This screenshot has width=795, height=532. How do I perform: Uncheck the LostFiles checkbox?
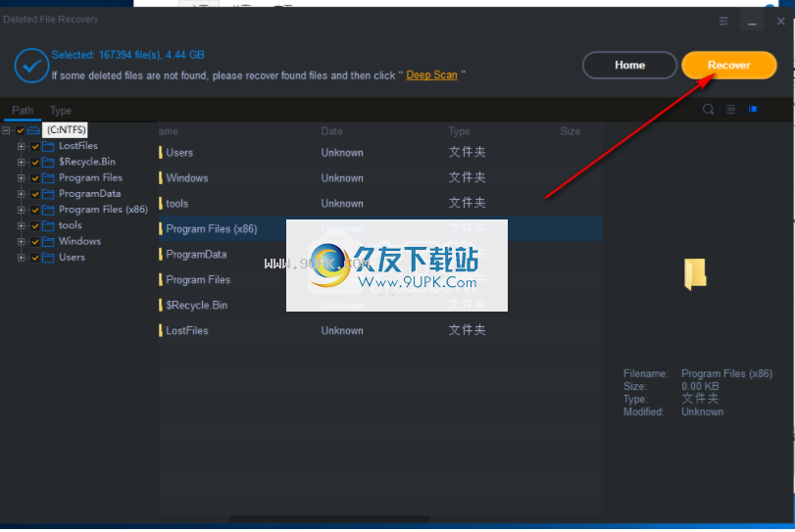(35, 146)
